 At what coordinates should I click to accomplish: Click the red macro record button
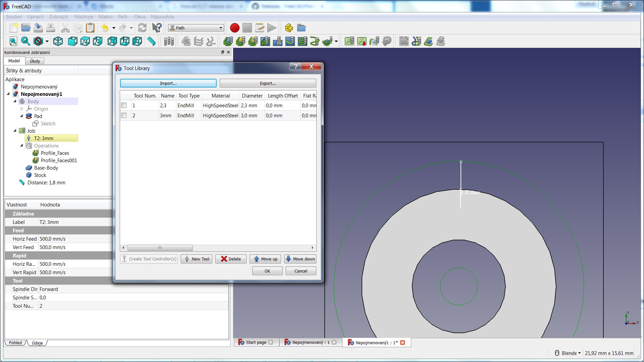pos(234,28)
